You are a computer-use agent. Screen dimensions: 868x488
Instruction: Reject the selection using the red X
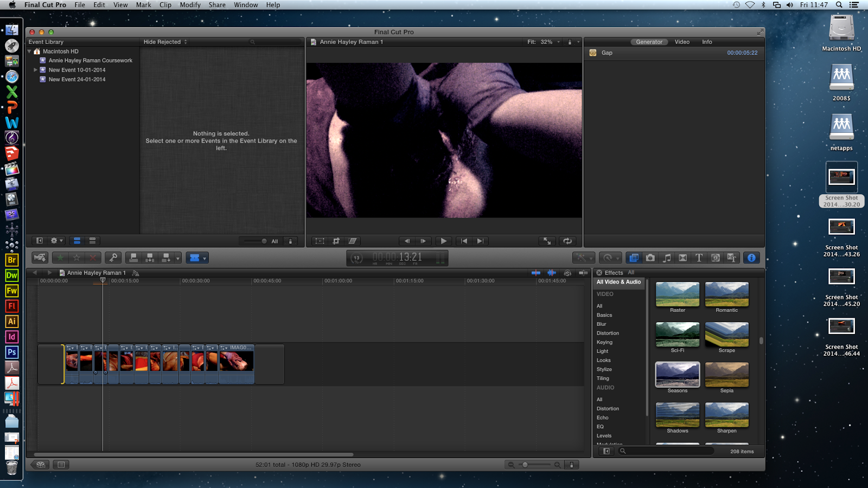click(x=93, y=258)
